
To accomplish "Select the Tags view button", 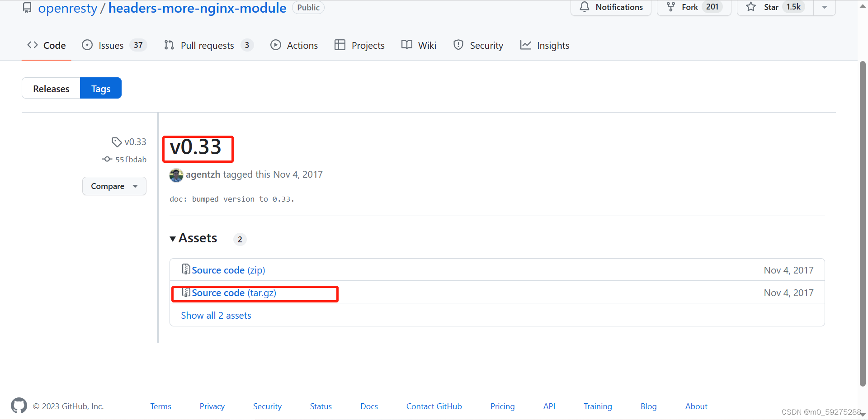I will tap(101, 88).
